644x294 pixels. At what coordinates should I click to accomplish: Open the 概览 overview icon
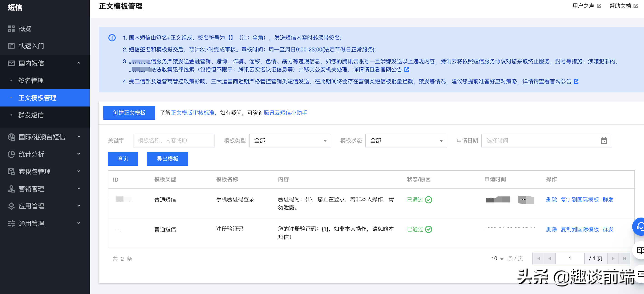pyautogui.click(x=11, y=29)
